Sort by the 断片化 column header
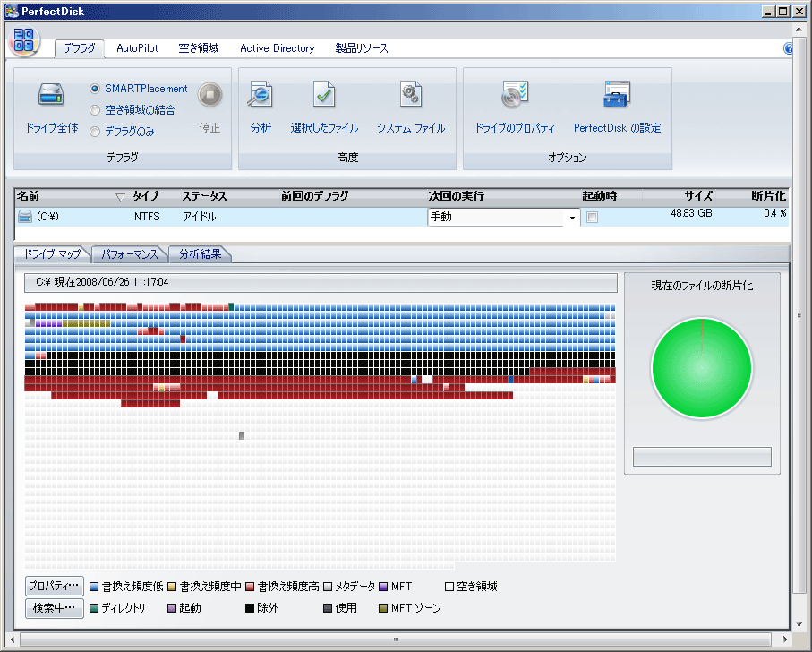812x652 pixels. click(x=768, y=196)
